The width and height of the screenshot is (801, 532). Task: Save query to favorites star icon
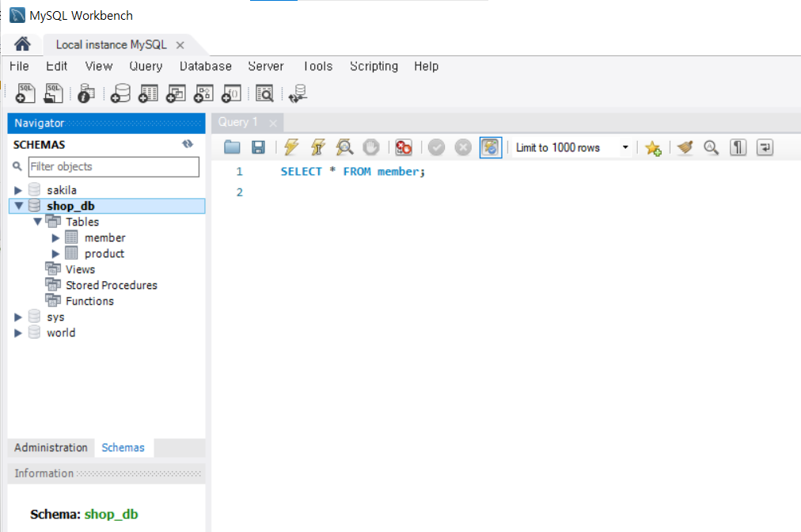click(653, 148)
